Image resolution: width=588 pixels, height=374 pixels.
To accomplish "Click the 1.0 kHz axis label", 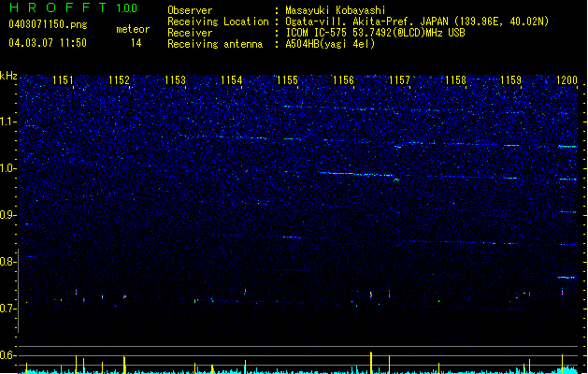I will click(x=8, y=168).
